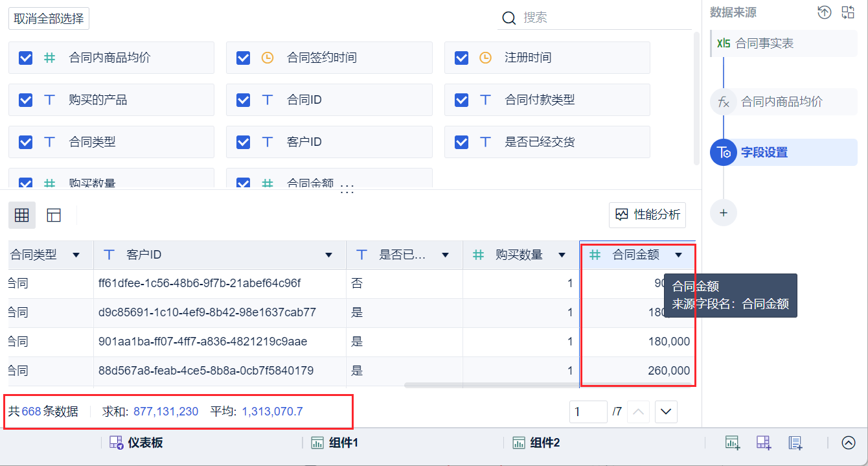This screenshot has height=466, width=868.
Task: Click the switch data source icon
Action: click(848, 12)
